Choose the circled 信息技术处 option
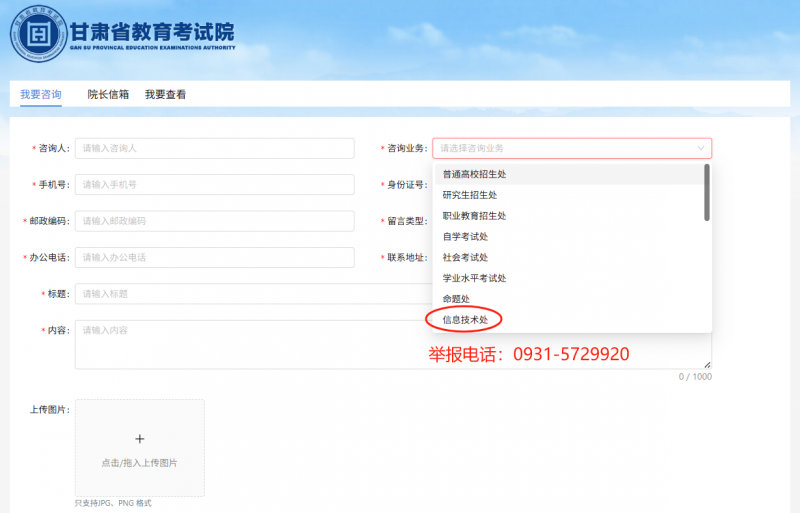Image resolution: width=800 pixels, height=513 pixels. pos(465,320)
